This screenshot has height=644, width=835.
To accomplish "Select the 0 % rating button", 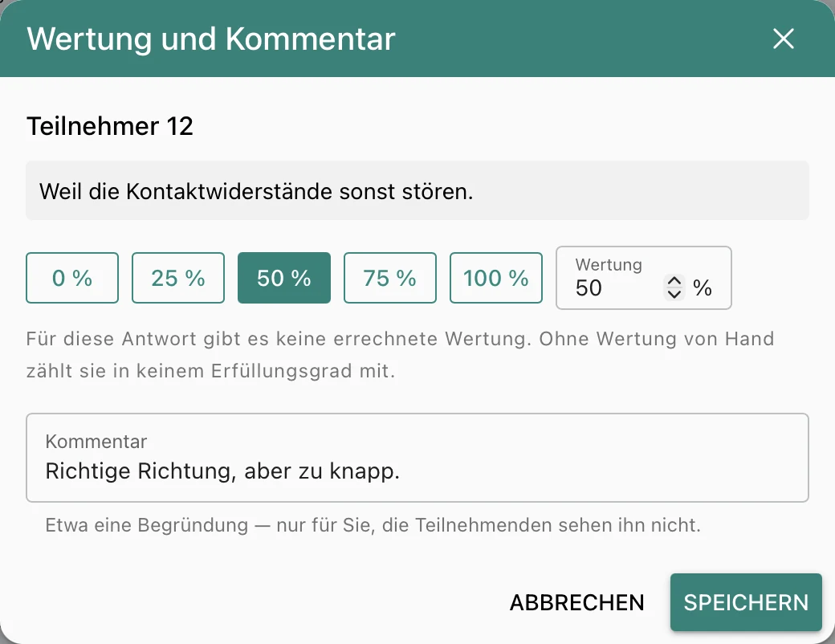I will (72, 278).
